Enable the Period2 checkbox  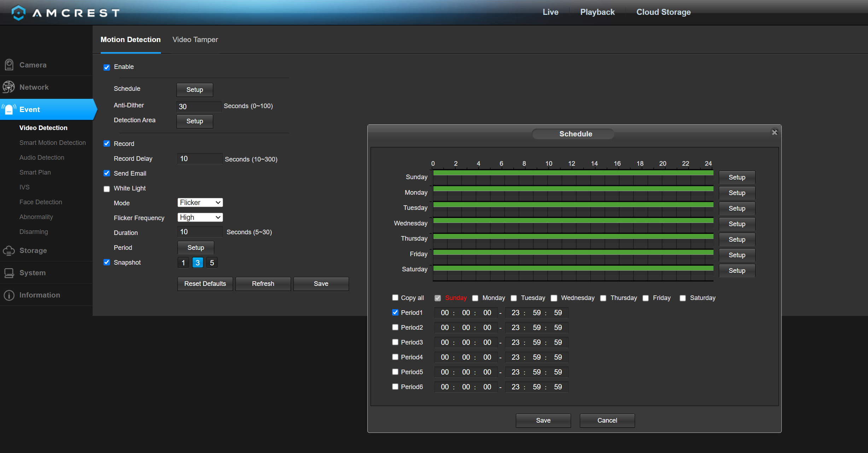coord(395,327)
